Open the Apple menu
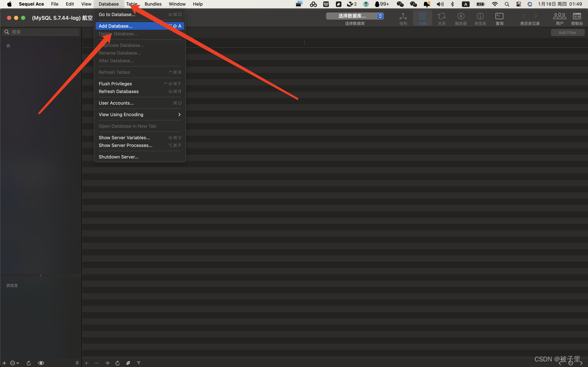Viewport: 588px width, 367px height. coord(9,4)
